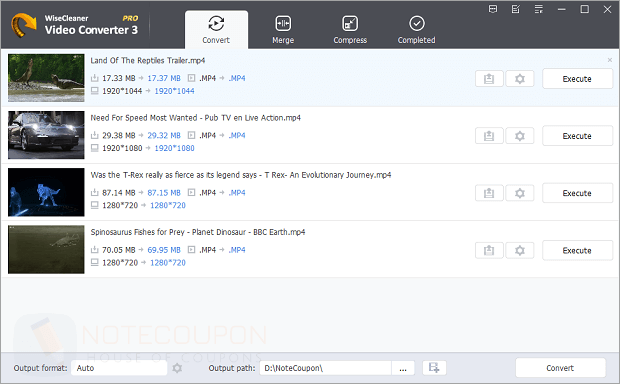Open the Completed tab
620x384 pixels.
[x=416, y=30]
